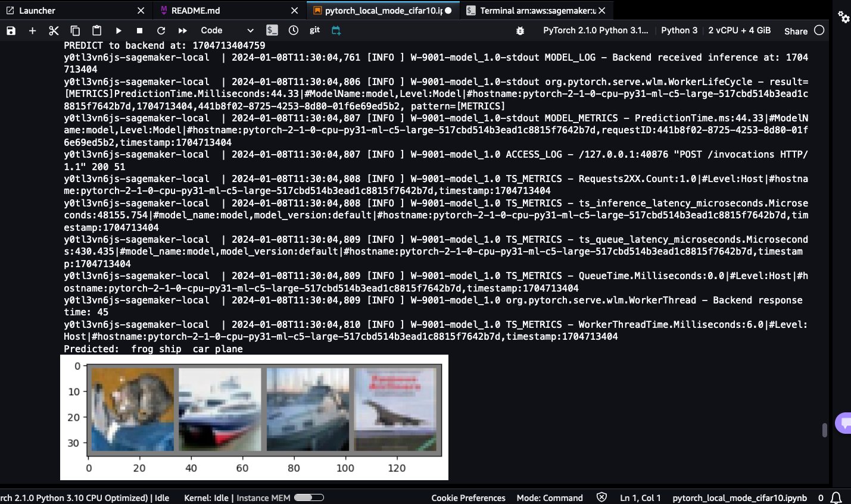This screenshot has width=851, height=504.
Task: Click the '1.1" 200 51' log line
Action: pyautogui.click(x=95, y=167)
